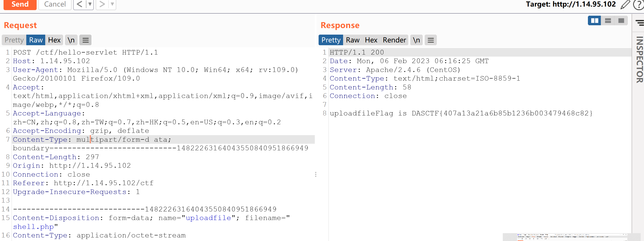Click the uploadfile name in Content-Disposition

coord(208,218)
